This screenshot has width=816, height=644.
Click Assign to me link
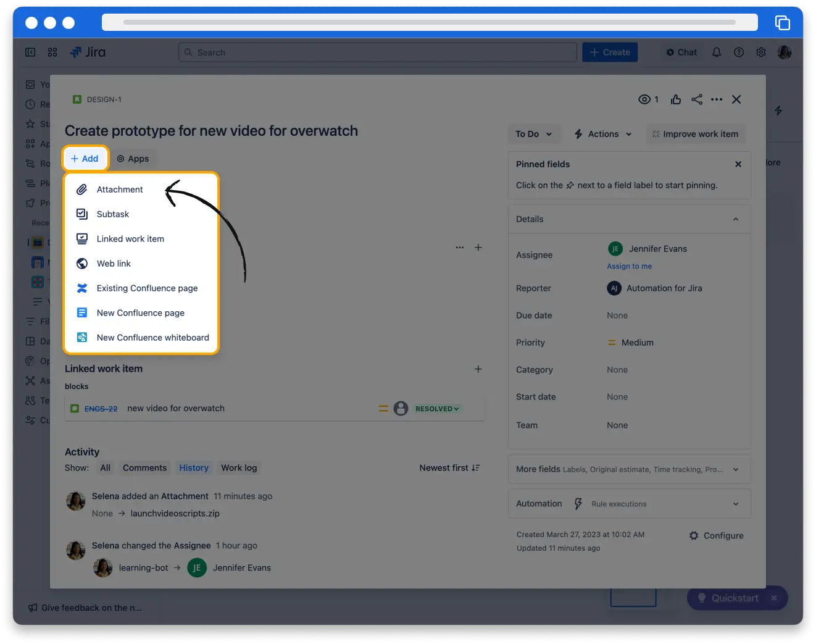click(x=629, y=266)
